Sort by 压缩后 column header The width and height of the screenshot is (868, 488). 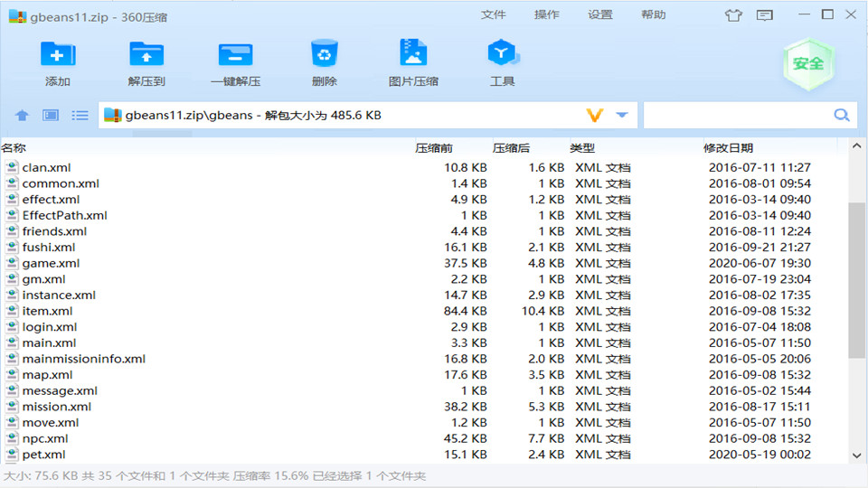(511, 147)
